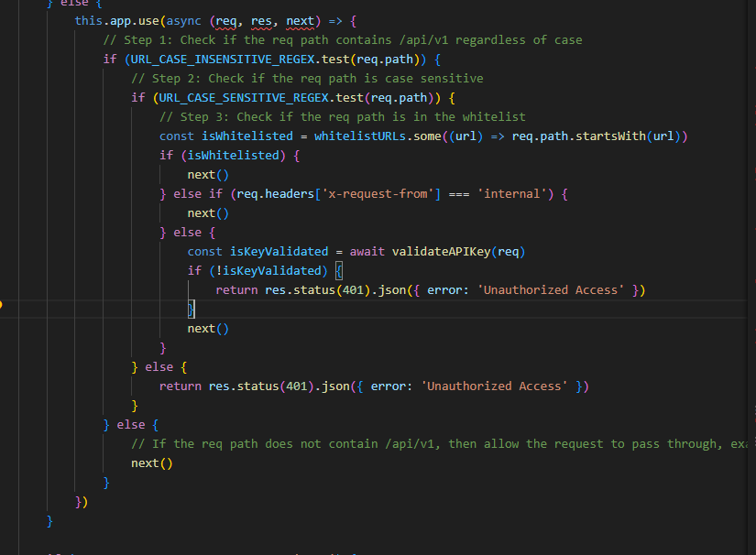This screenshot has height=555, width=756.
Task: Select the 'internal' string
Action: coord(512,194)
